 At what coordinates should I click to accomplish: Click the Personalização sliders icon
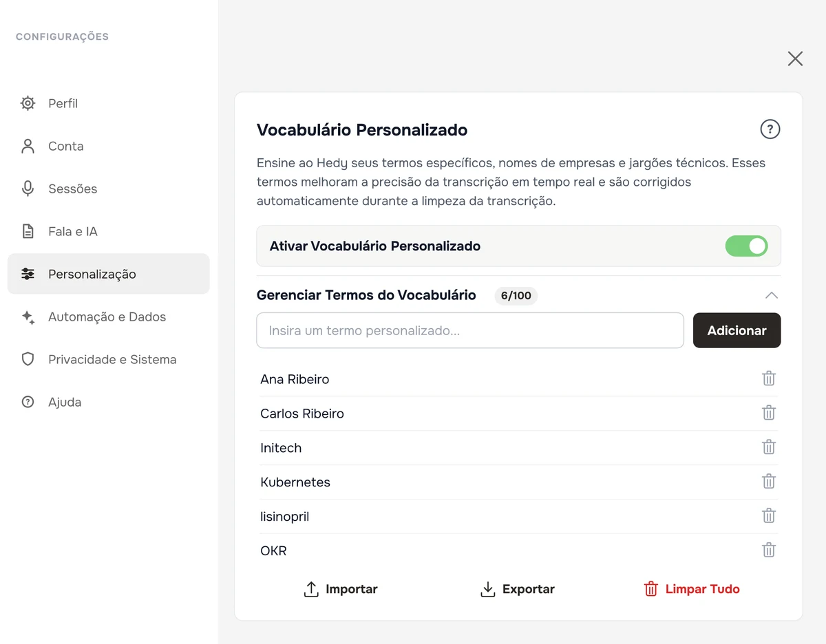28,274
